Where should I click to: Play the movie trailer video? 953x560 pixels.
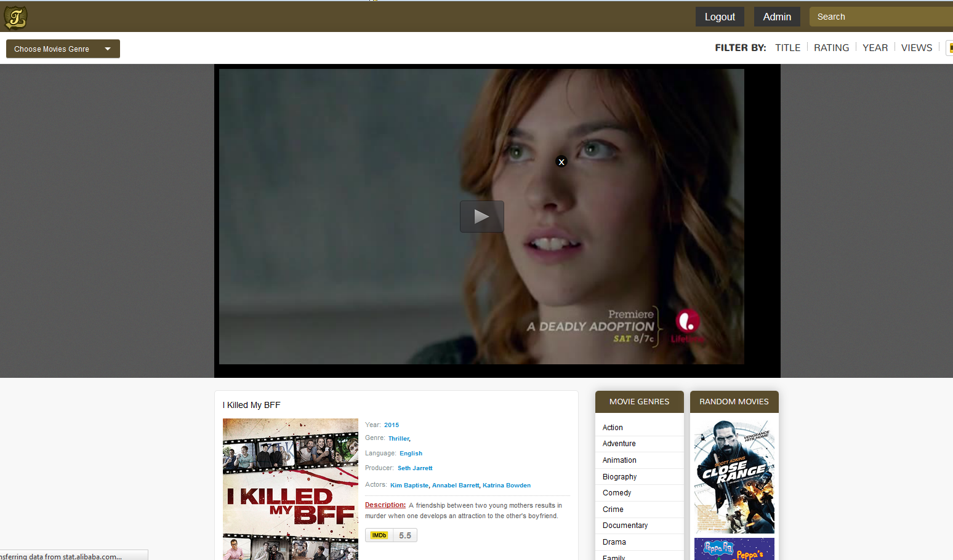pos(482,217)
